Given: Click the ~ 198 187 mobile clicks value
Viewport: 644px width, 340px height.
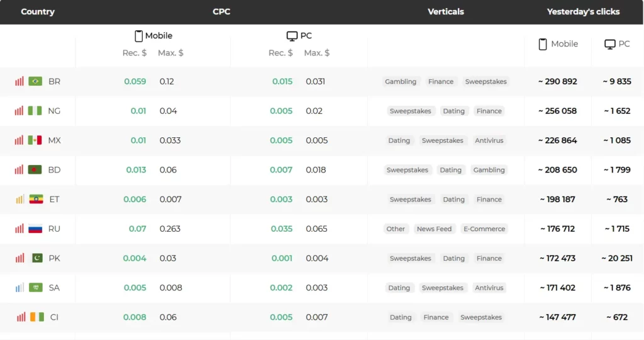Looking at the screenshot, I should coord(558,200).
